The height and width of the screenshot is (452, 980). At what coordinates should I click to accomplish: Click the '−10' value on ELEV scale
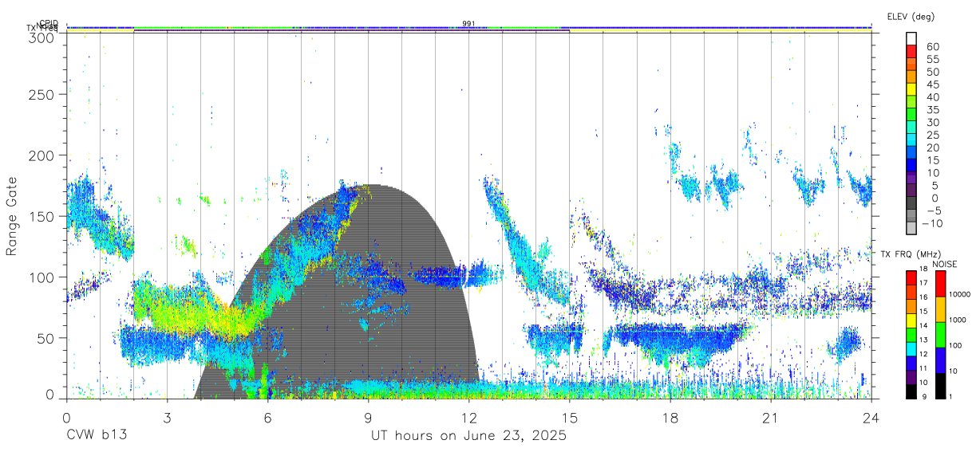(x=933, y=223)
